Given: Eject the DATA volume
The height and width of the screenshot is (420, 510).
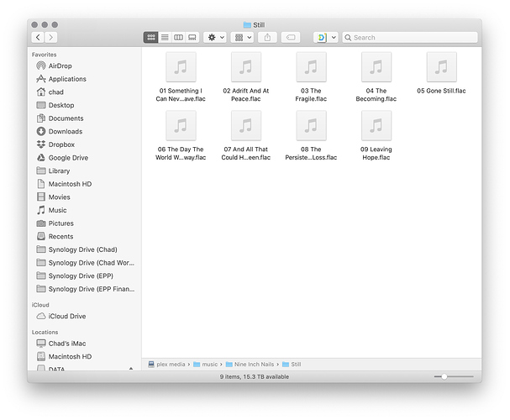Looking at the screenshot, I should click(x=131, y=369).
